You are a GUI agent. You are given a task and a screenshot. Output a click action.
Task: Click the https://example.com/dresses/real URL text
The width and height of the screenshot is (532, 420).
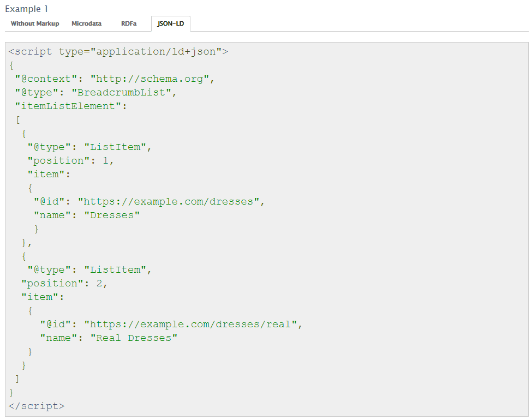coord(190,325)
